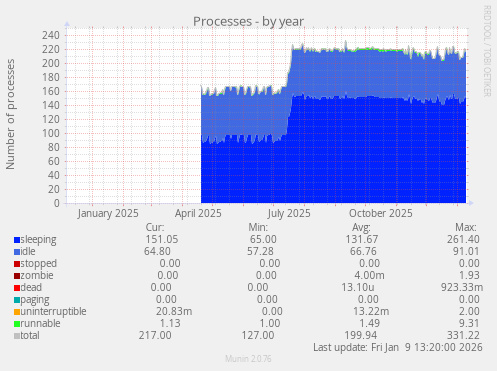Click total minimum value 127.00
This screenshot has height=371, width=497.
[258, 335]
